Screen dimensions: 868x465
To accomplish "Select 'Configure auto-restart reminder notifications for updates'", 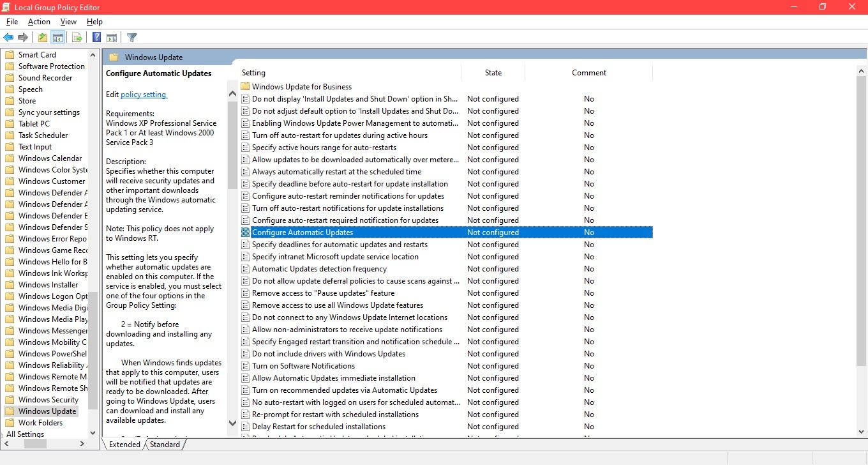I will click(x=348, y=196).
